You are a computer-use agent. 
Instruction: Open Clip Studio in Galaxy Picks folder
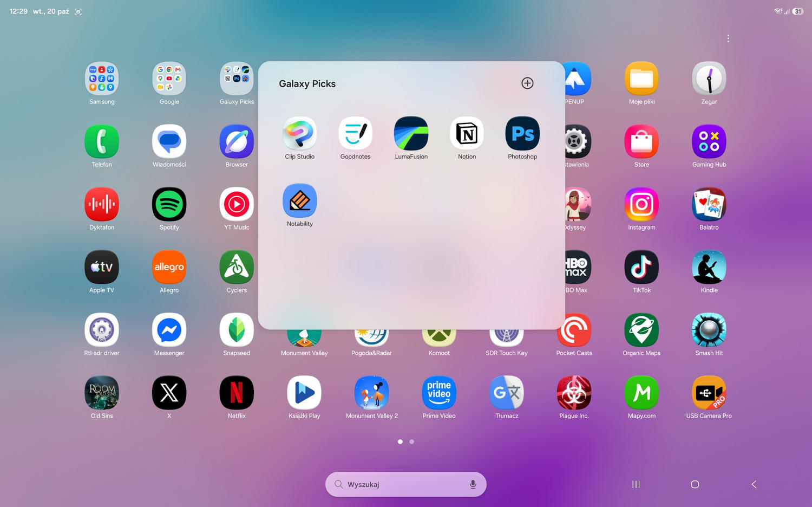click(299, 133)
